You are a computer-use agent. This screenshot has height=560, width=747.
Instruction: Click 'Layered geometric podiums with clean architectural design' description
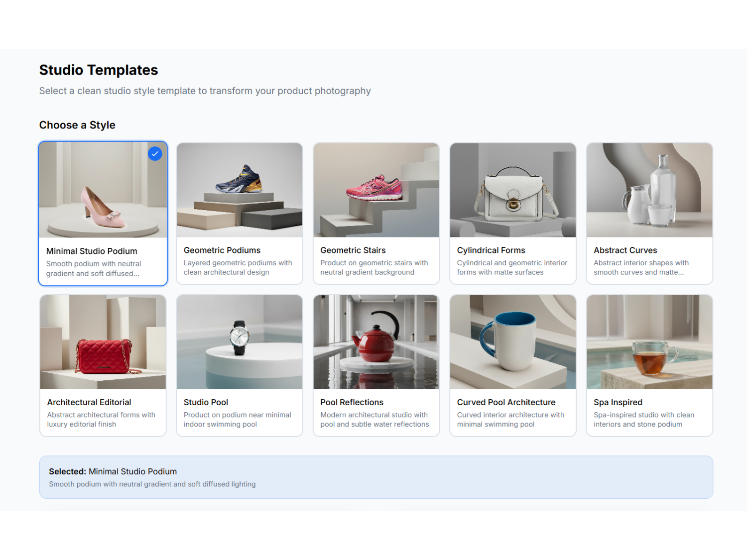(238, 267)
